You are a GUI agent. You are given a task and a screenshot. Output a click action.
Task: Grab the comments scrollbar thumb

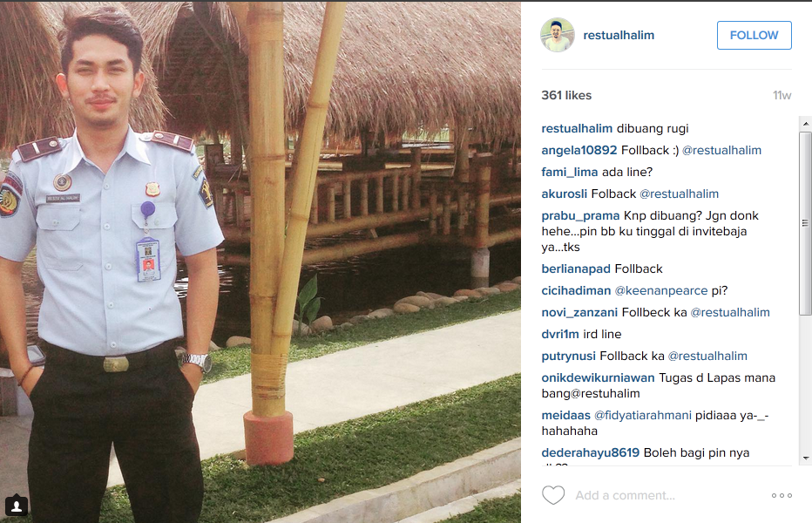tap(805, 223)
